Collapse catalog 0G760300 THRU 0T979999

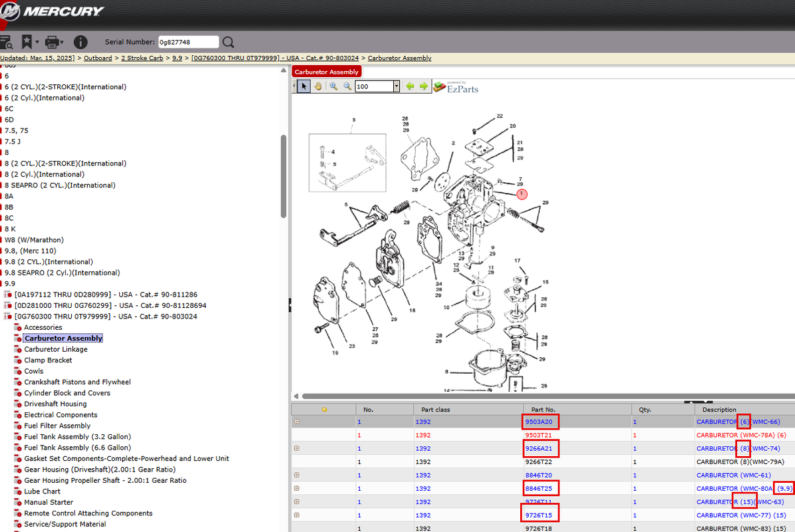click(7, 316)
